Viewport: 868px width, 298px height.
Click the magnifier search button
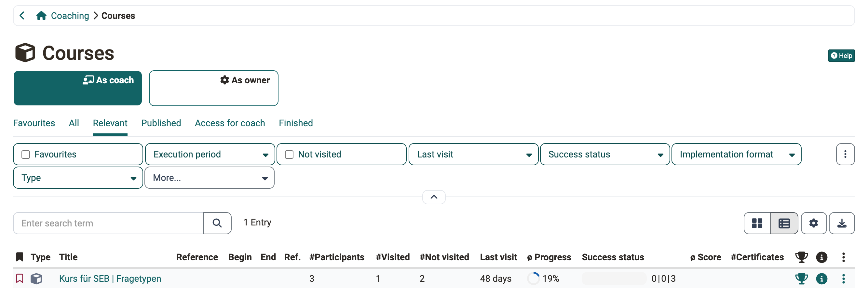point(217,223)
